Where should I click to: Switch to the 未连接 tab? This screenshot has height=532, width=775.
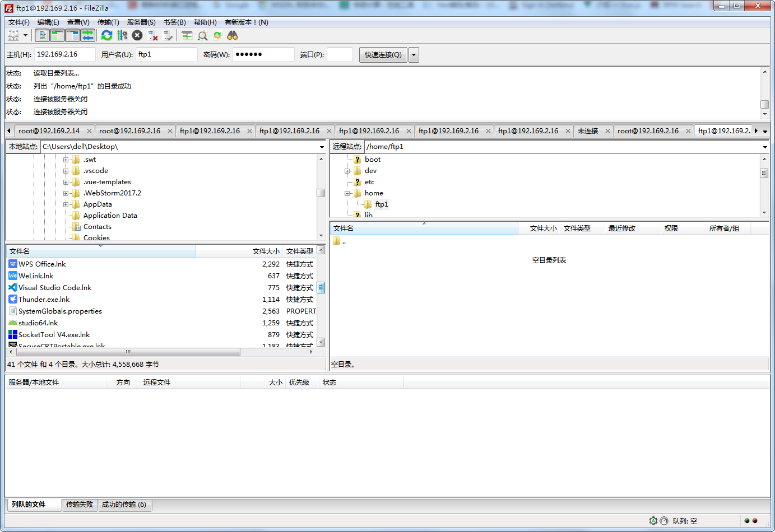[588, 131]
